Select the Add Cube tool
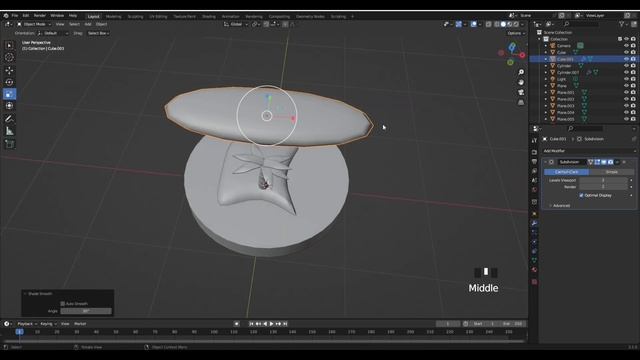Screen dimensions: 640x360 (9, 144)
